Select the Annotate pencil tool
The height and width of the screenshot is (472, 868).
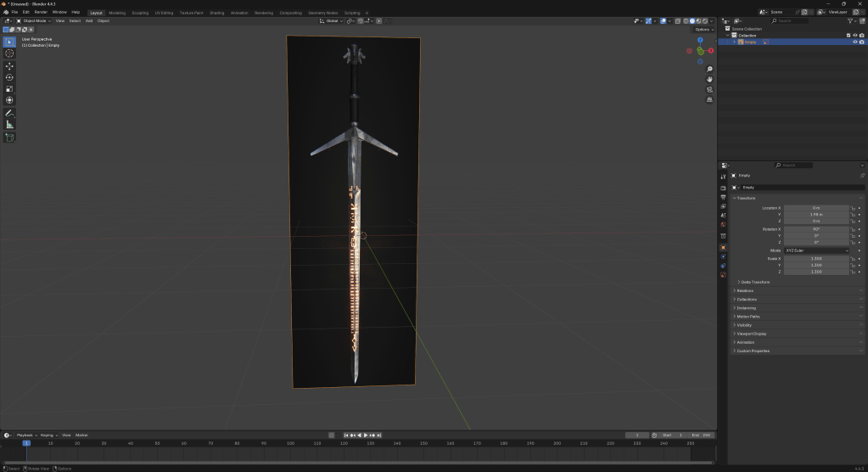pyautogui.click(x=10, y=113)
